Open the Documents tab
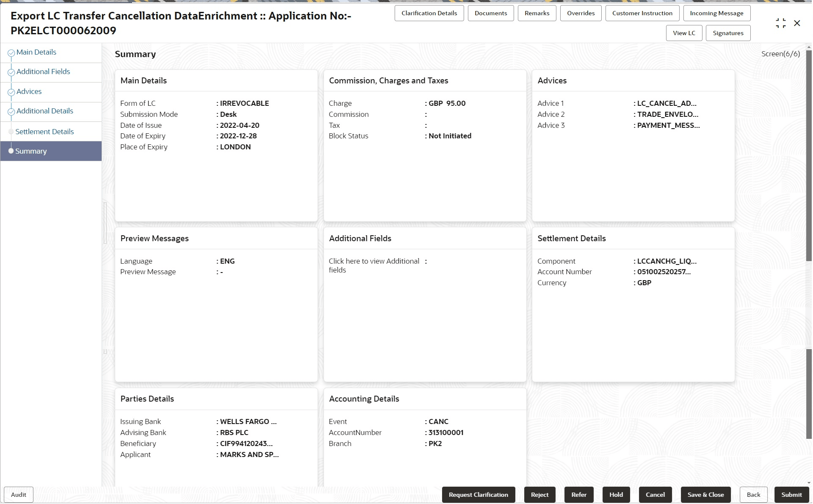 pos(490,13)
